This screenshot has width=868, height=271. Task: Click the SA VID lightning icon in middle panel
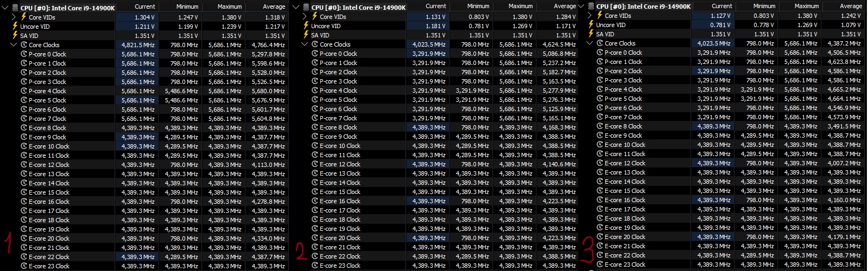pos(306,35)
